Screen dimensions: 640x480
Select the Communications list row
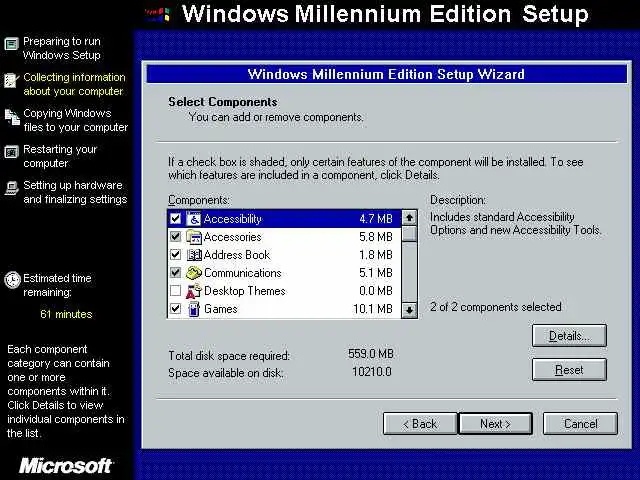tap(284, 273)
